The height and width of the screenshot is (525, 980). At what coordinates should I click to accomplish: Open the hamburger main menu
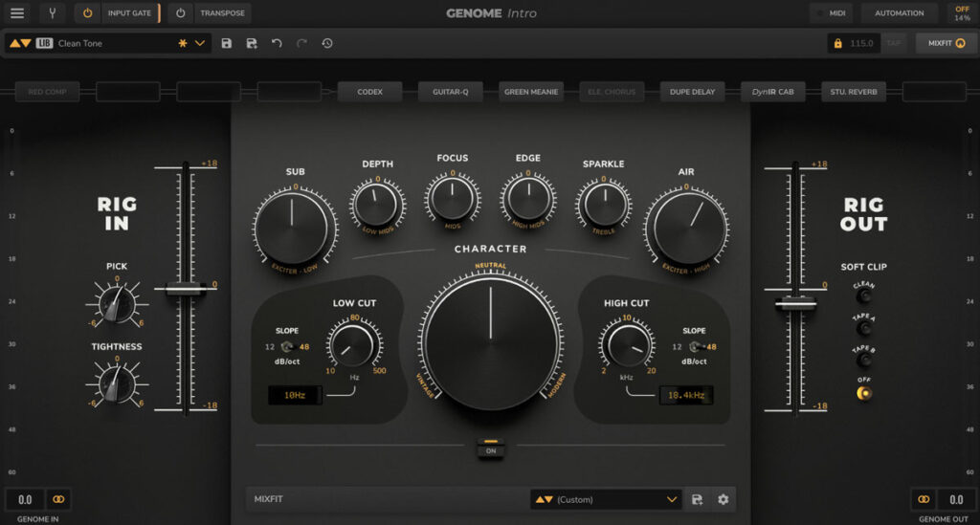click(17, 12)
